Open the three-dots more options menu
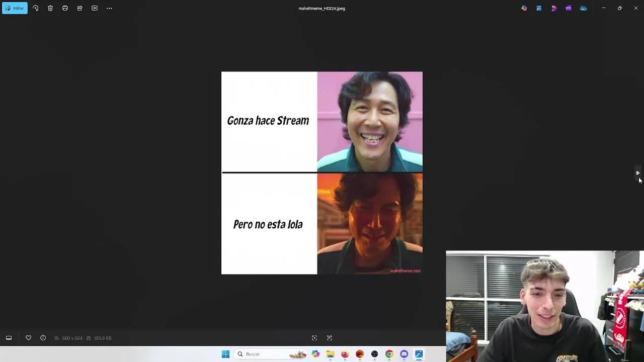Viewport: 644px width, 362px height. click(x=109, y=8)
